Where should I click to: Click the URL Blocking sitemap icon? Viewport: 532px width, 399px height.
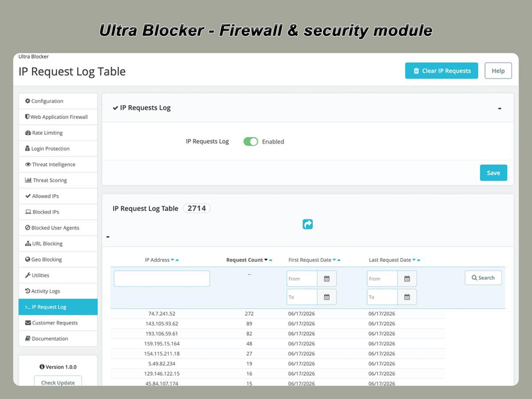coord(28,243)
